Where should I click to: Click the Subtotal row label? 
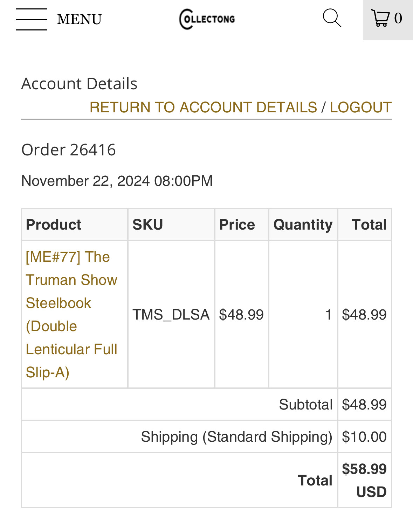(x=305, y=405)
